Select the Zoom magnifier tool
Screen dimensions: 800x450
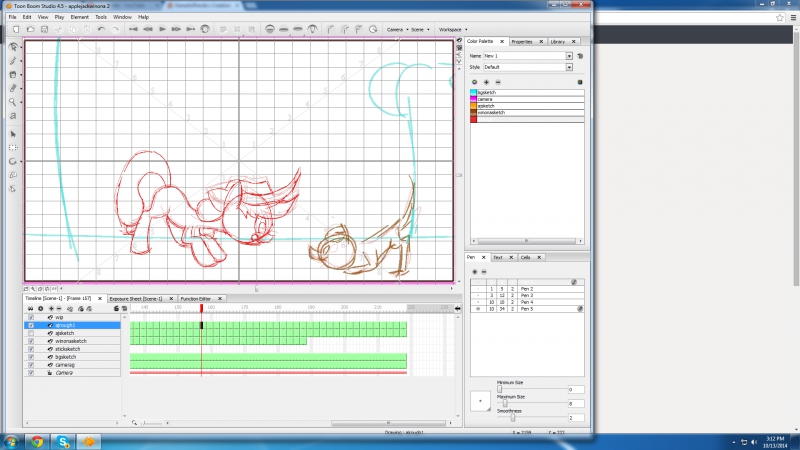[x=13, y=102]
